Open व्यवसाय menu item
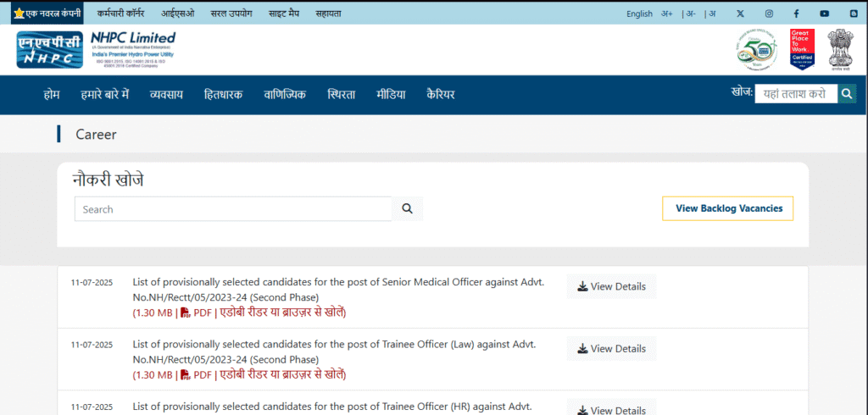868x415 pixels. tap(167, 95)
